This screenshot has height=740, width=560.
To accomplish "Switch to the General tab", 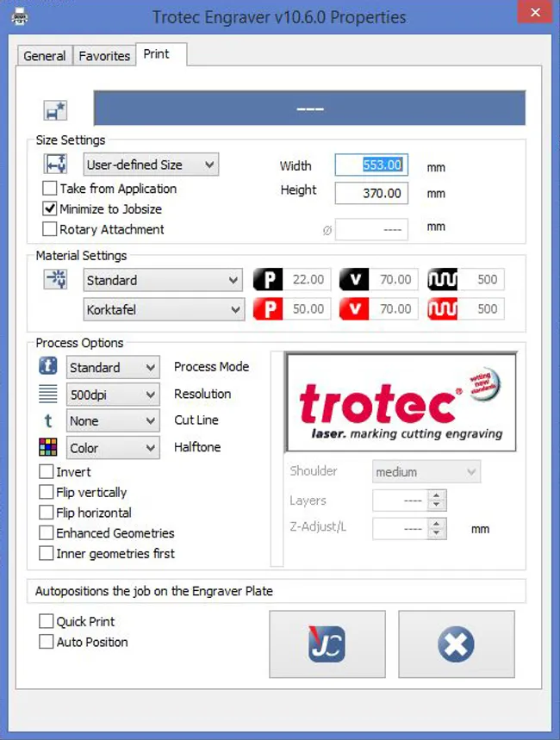I will point(45,56).
